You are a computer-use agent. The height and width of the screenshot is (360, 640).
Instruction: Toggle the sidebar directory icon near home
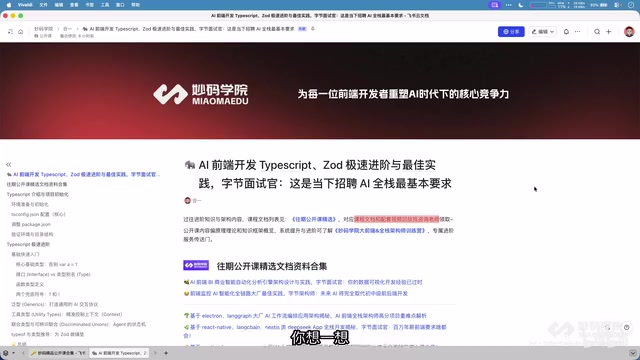10,31
